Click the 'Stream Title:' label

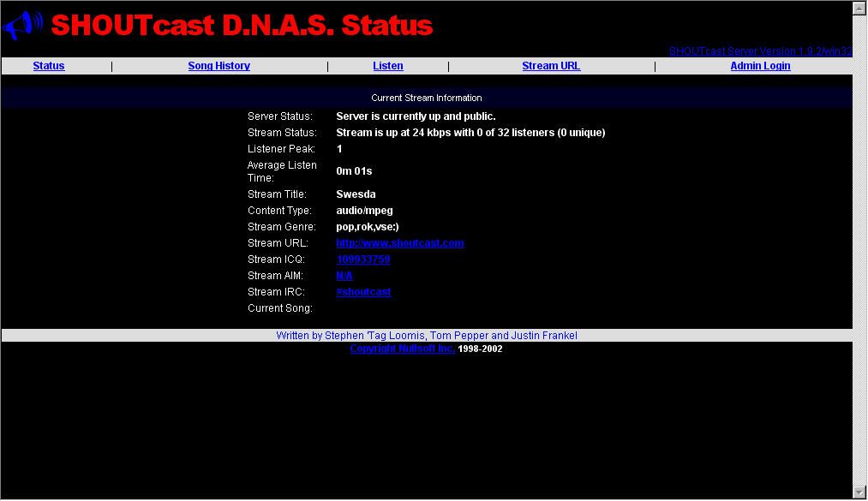(278, 194)
